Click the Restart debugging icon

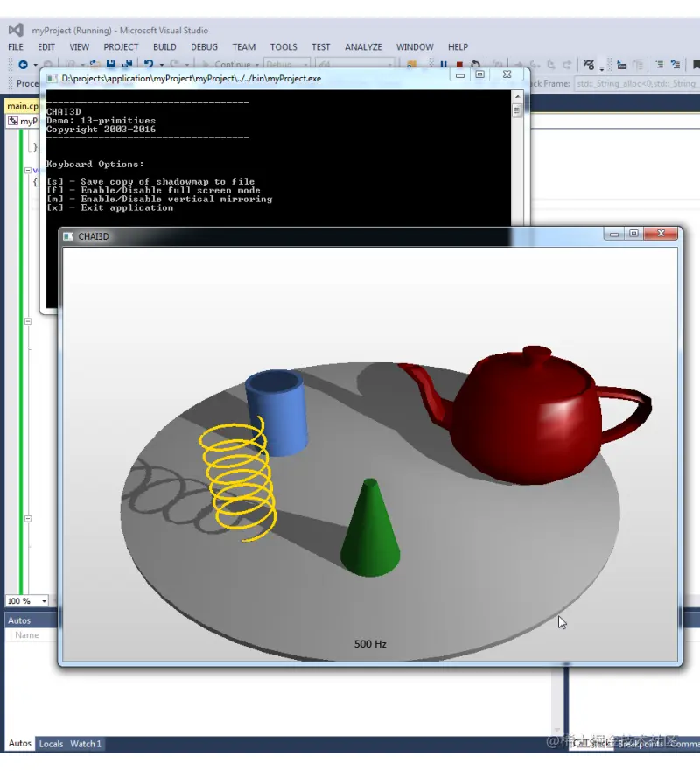point(475,65)
